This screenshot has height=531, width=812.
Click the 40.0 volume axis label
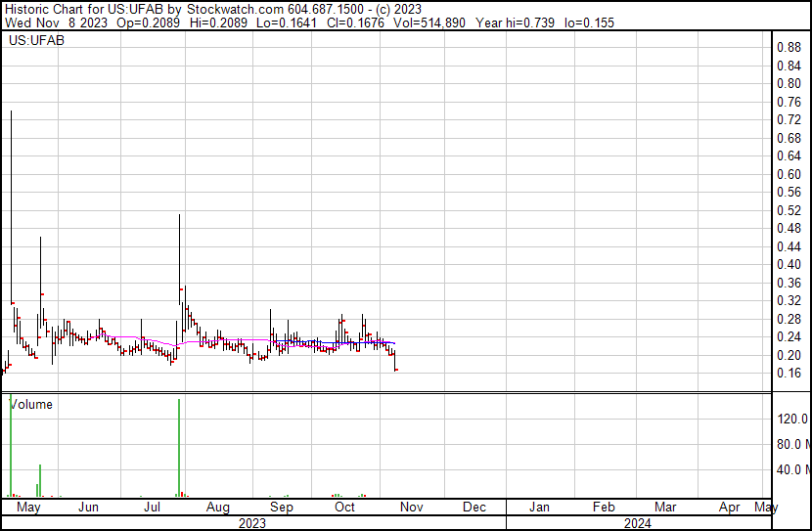click(792, 470)
